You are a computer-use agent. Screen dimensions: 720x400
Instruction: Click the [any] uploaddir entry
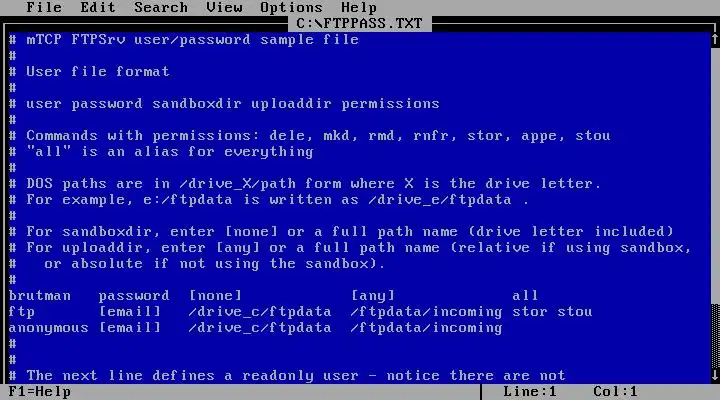372,296
